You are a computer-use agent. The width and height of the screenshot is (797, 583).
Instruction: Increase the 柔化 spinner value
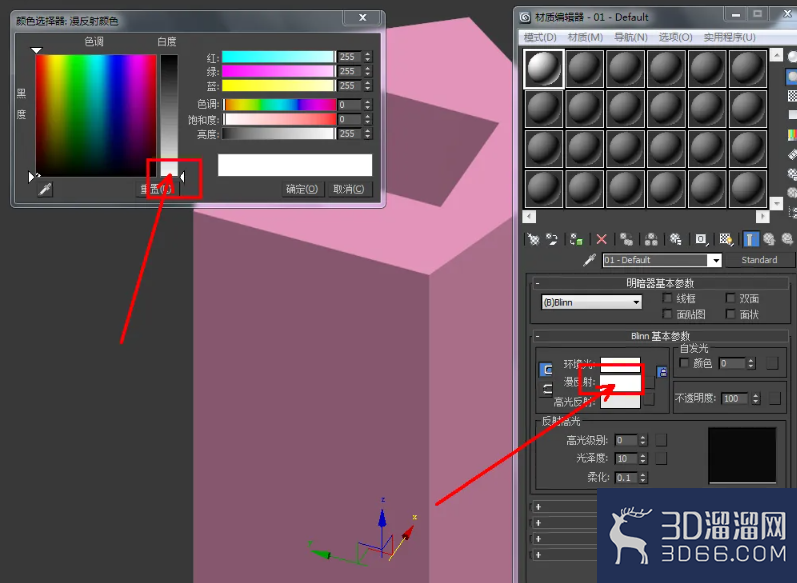click(643, 475)
